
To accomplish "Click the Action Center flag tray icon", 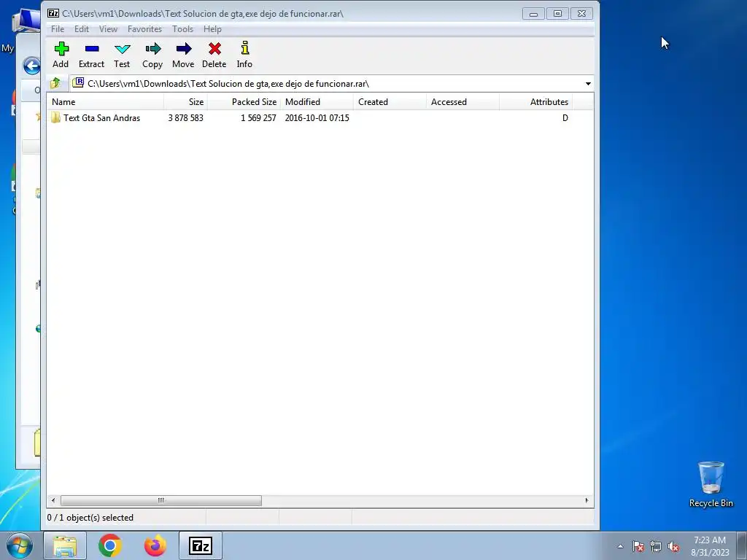I will pyautogui.click(x=638, y=546).
